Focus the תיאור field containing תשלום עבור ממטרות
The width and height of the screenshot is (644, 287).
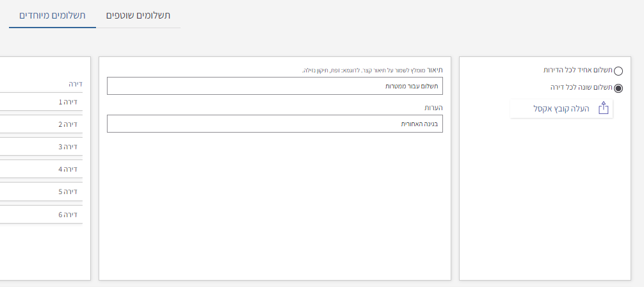click(275, 86)
